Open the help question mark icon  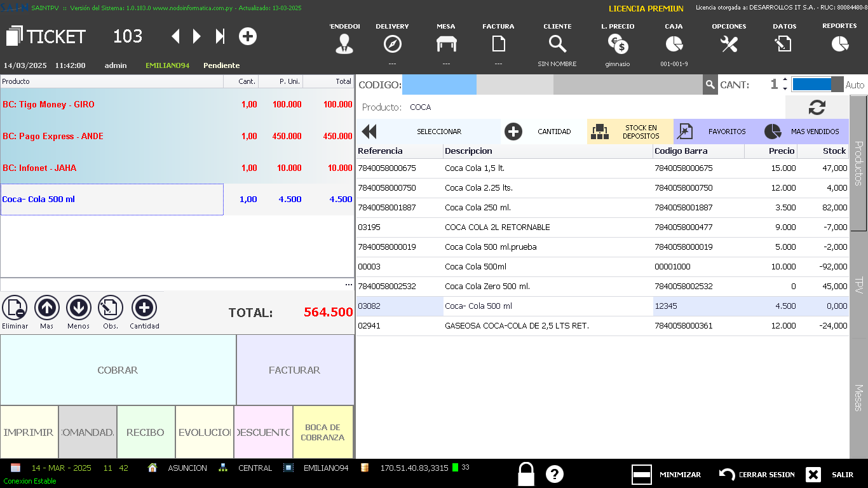[x=555, y=474]
